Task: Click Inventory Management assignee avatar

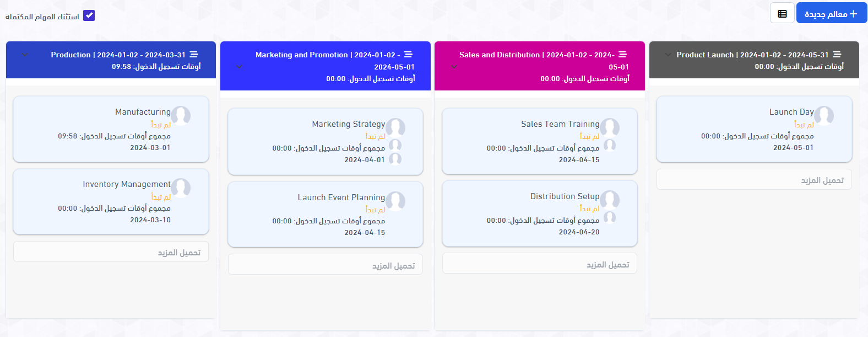Action: pos(181,188)
